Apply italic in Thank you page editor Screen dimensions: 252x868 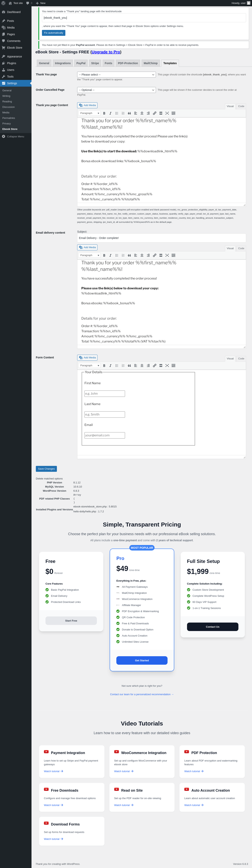coord(110,113)
